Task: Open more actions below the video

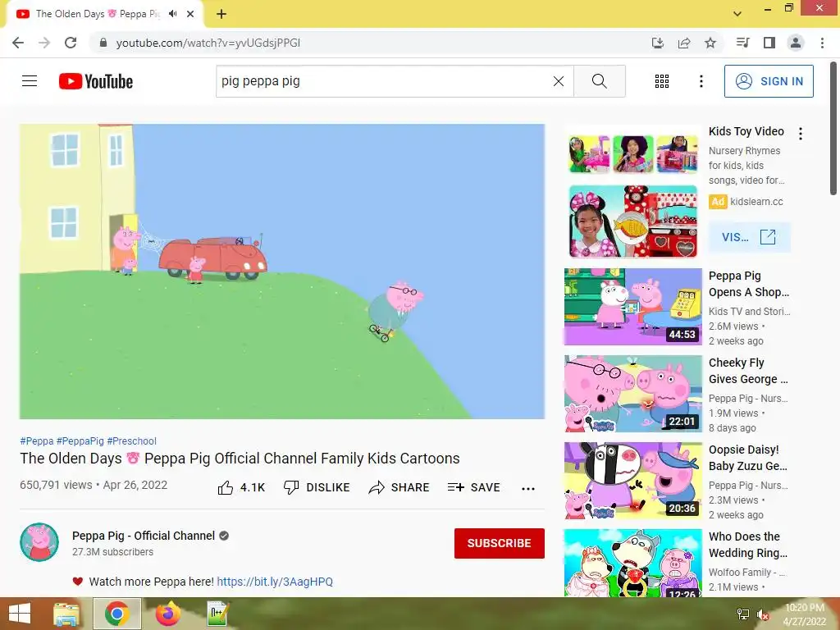Action: [x=528, y=488]
